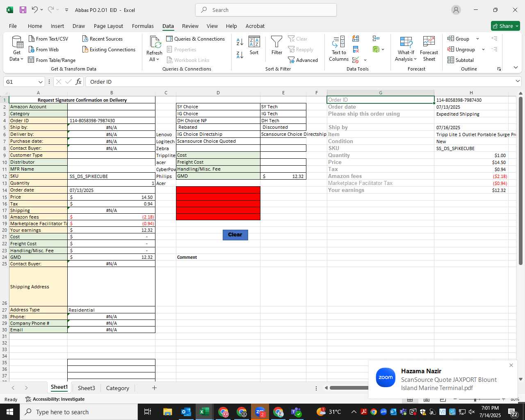Open Zoom notification from Hazama Nazir
This screenshot has height=420, width=525.
coord(443,379)
